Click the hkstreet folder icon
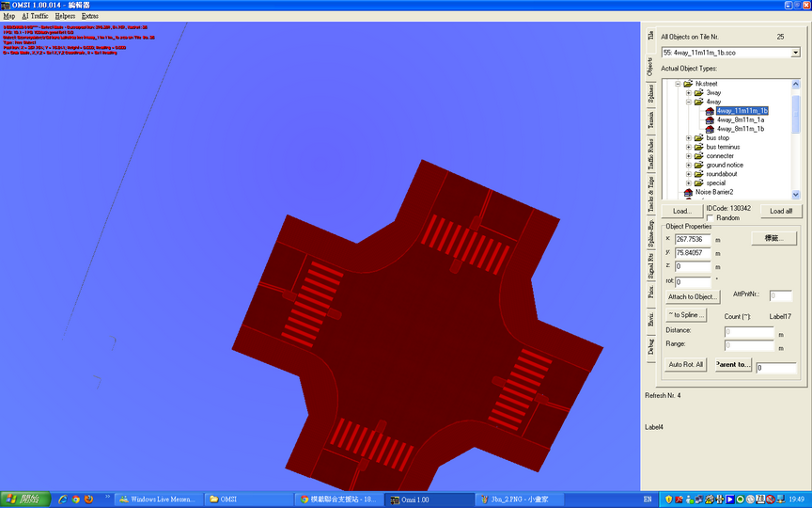The image size is (812, 508). tap(688, 84)
